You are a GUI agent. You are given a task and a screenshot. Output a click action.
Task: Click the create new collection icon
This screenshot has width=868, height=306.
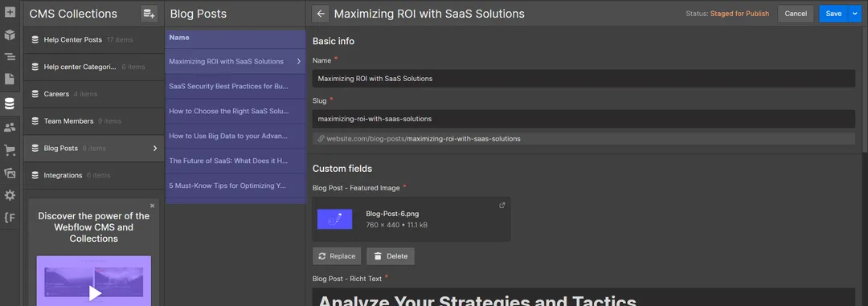[149, 14]
